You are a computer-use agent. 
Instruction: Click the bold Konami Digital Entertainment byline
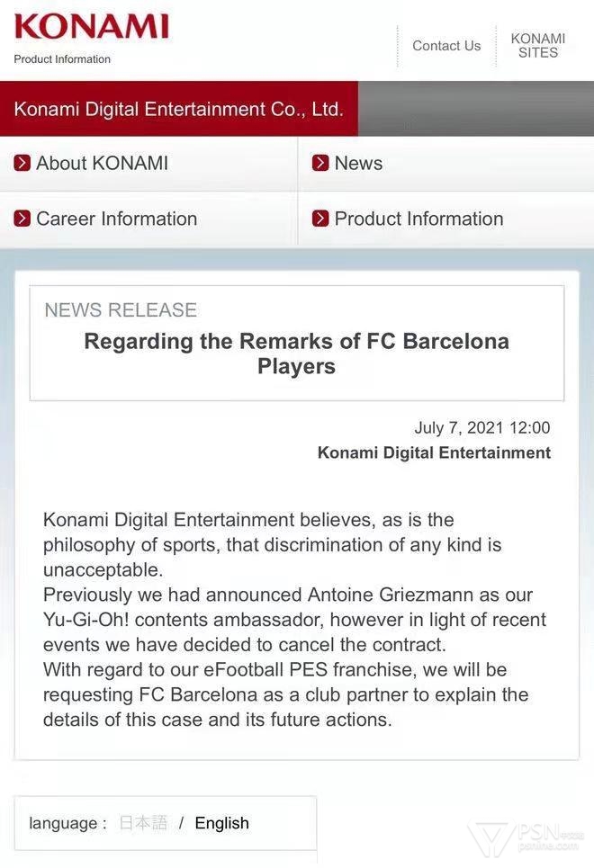(434, 452)
